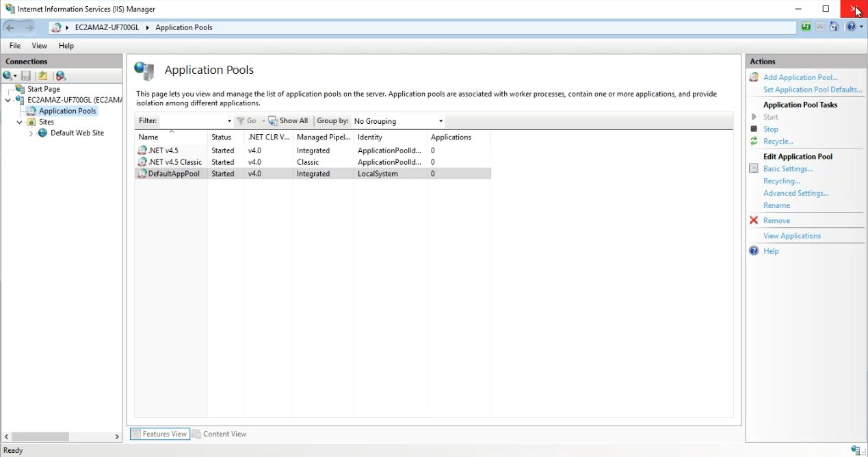Click the DefaultAppPool row icon
Image resolution: width=868 pixels, height=457 pixels.
pyautogui.click(x=142, y=174)
